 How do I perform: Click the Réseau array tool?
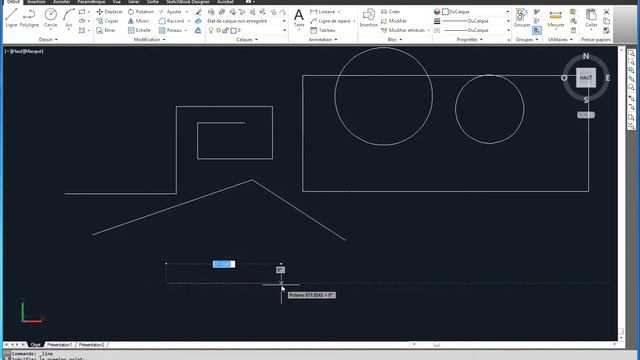pos(171,30)
